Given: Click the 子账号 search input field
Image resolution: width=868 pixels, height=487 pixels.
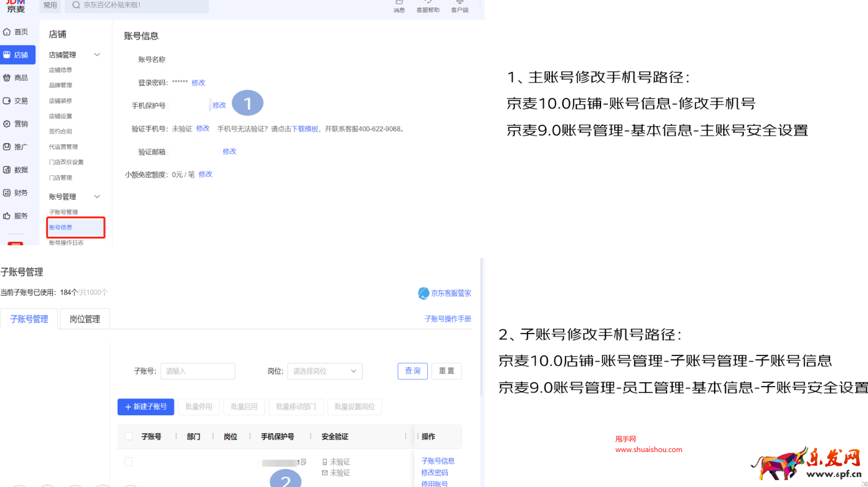Looking at the screenshot, I should [x=198, y=371].
